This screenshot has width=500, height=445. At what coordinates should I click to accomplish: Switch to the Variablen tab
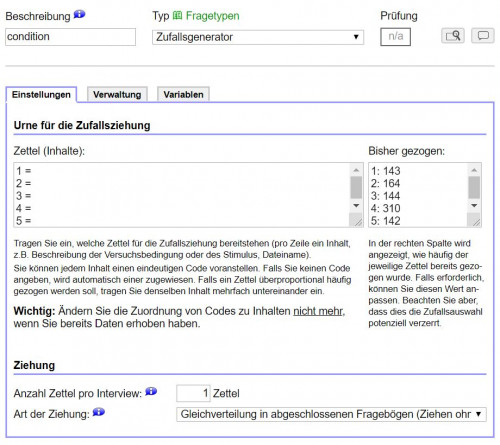[x=183, y=95]
